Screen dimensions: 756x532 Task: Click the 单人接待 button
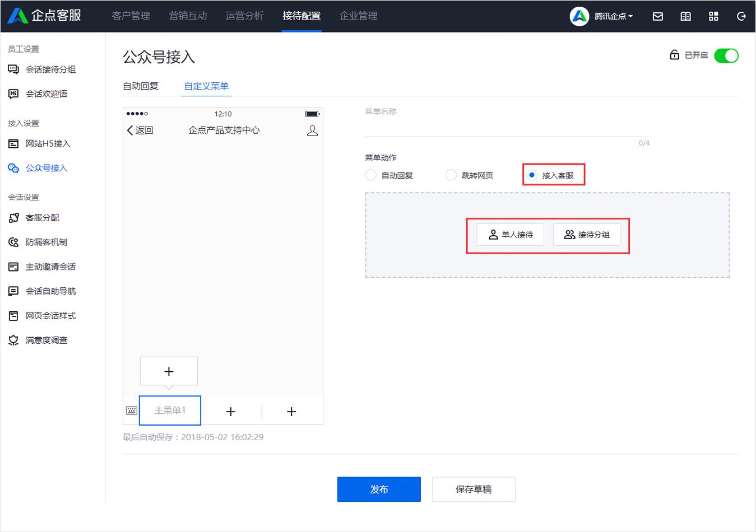click(x=509, y=235)
